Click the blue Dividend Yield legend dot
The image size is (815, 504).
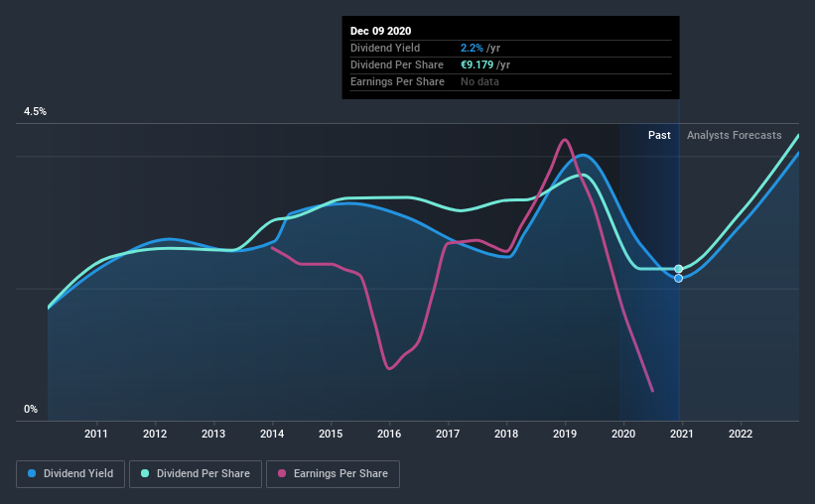(x=32, y=473)
